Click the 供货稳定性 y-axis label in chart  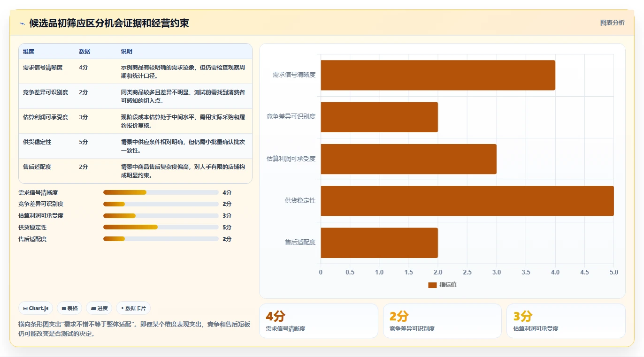pyautogui.click(x=300, y=201)
